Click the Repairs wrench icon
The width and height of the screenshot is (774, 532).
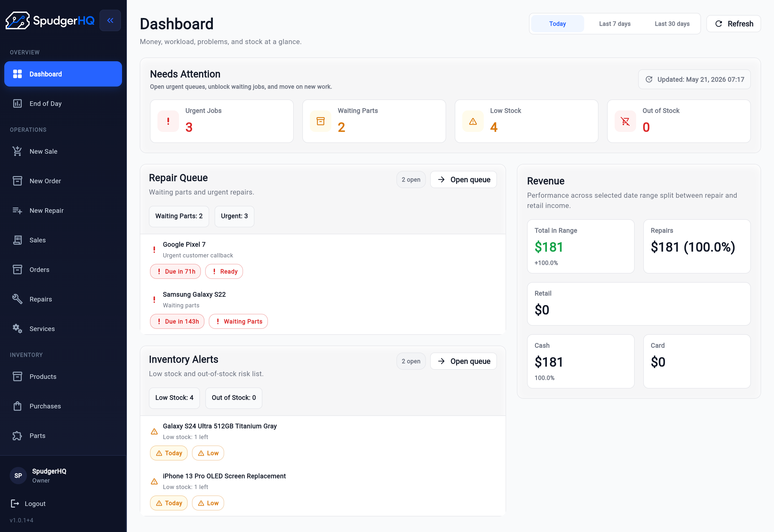(17, 299)
